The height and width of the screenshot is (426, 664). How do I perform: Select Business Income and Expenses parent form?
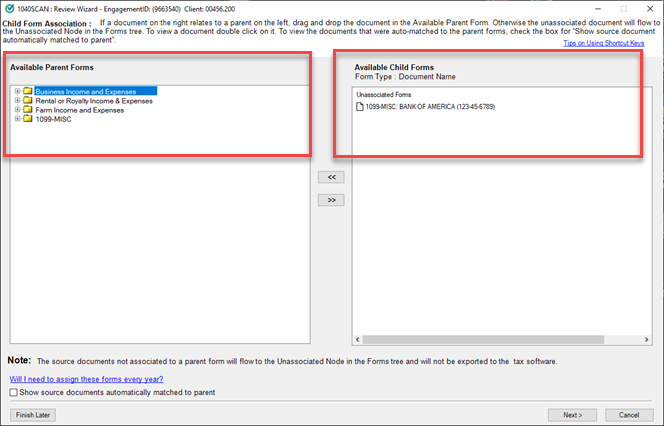coord(96,91)
